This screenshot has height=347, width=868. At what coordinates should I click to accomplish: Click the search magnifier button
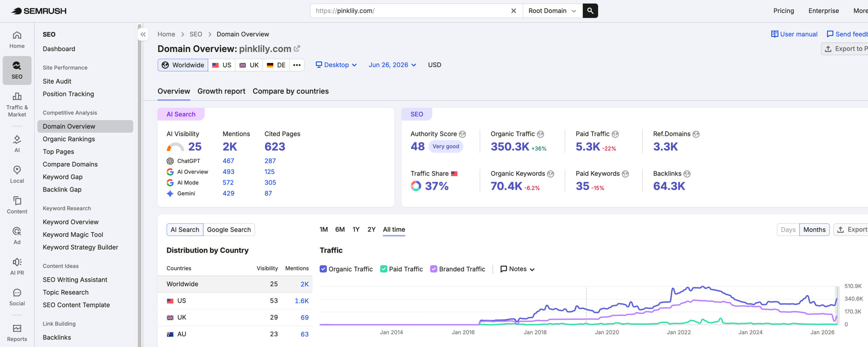click(x=590, y=11)
